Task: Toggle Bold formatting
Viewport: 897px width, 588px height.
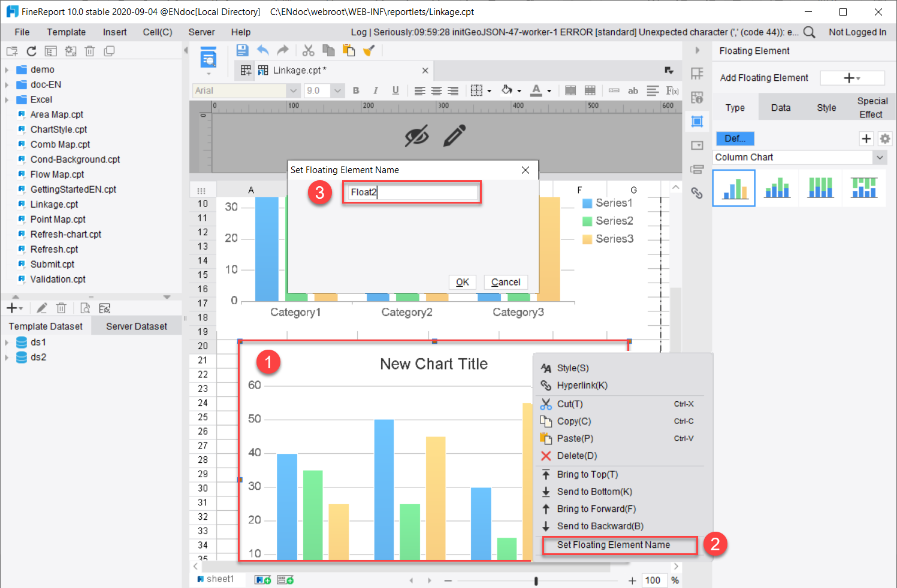Action: coord(356,90)
